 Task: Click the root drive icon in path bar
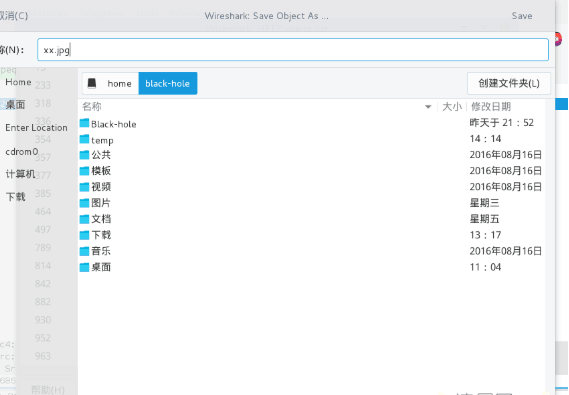point(92,83)
